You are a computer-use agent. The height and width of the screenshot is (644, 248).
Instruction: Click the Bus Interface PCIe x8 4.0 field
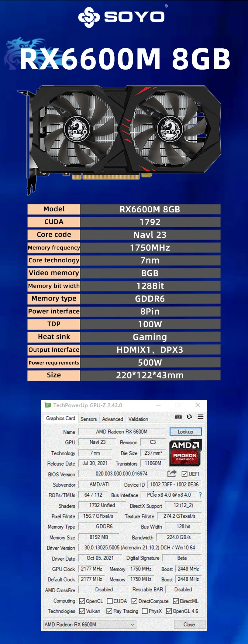coord(168,495)
